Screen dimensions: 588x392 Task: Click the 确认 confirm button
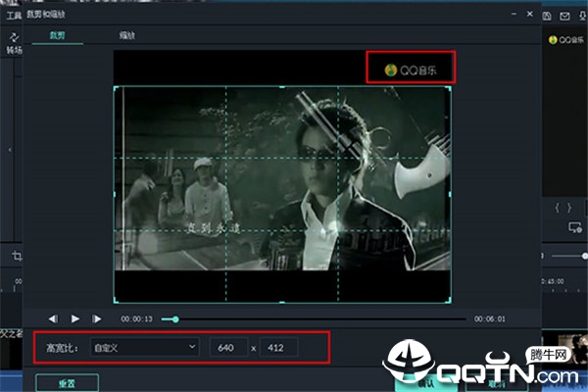coord(426,383)
